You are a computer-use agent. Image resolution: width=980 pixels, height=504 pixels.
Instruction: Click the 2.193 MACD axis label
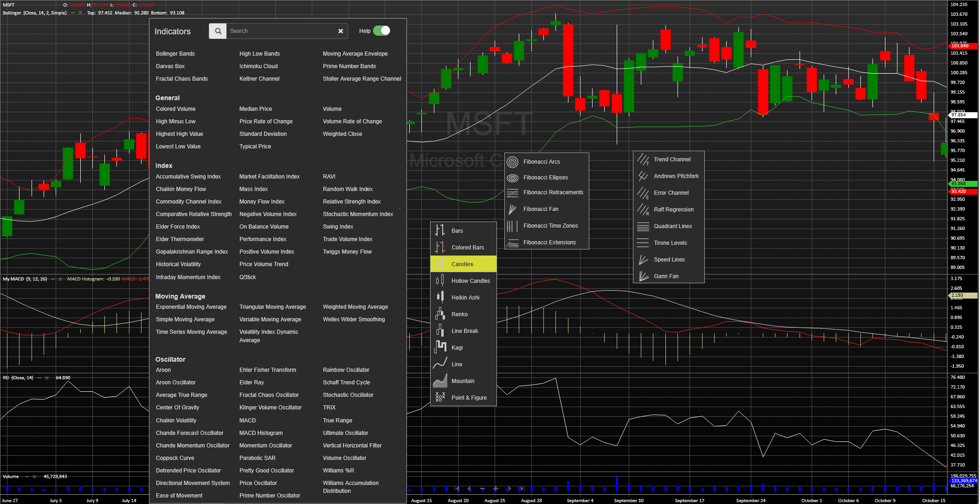pyautogui.click(x=963, y=295)
